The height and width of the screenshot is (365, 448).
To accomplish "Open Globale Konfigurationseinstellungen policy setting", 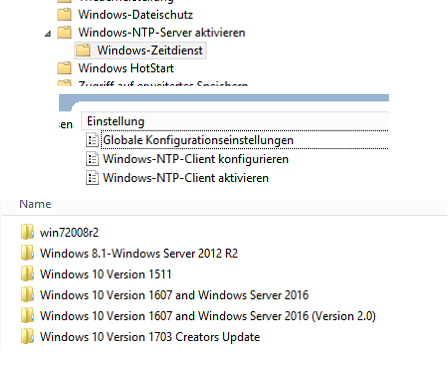I will pyautogui.click(x=198, y=140).
